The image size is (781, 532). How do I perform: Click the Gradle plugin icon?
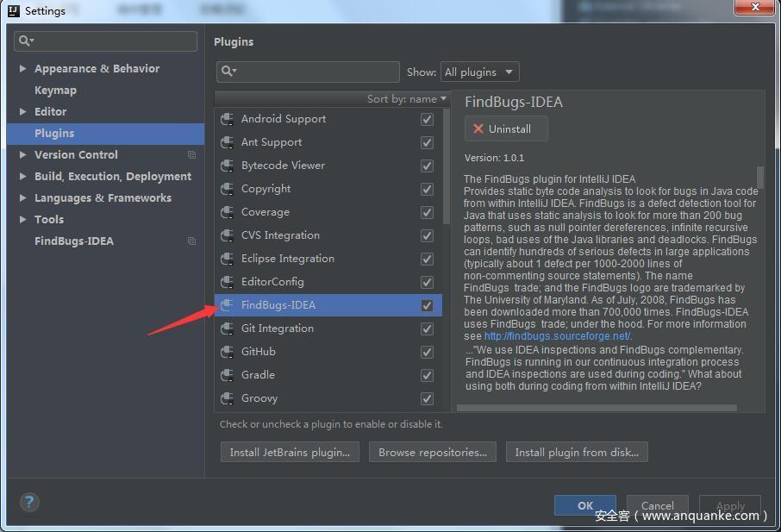point(227,374)
